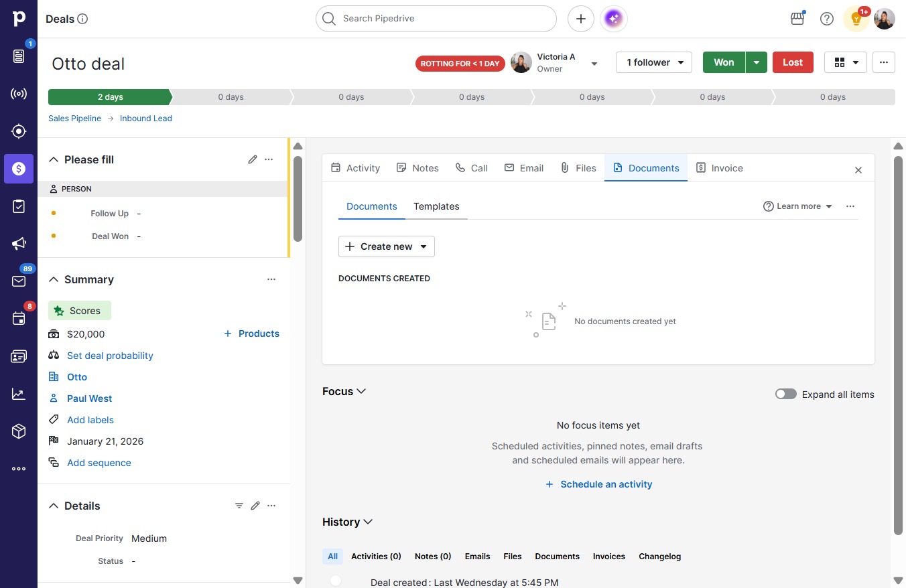Viewport: 906px width, 588px height.
Task: Open the 1 follower dropdown
Action: click(654, 62)
